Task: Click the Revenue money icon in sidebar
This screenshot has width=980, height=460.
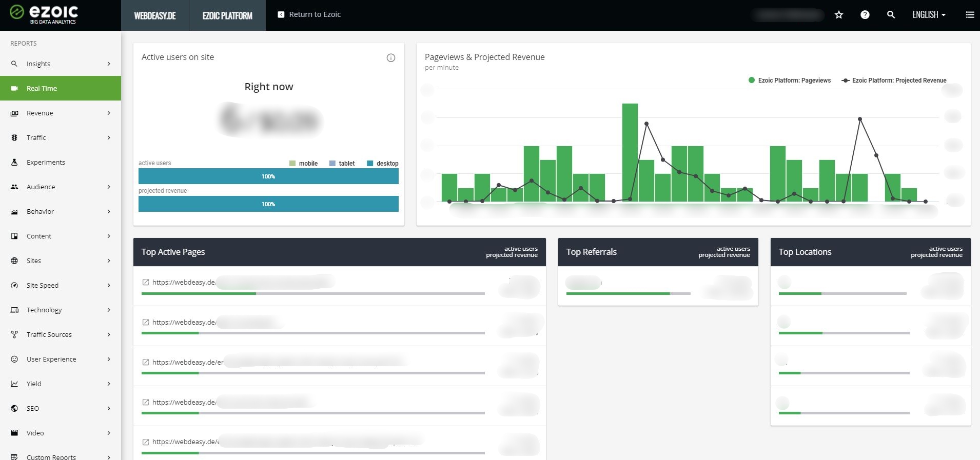Action: [14, 113]
